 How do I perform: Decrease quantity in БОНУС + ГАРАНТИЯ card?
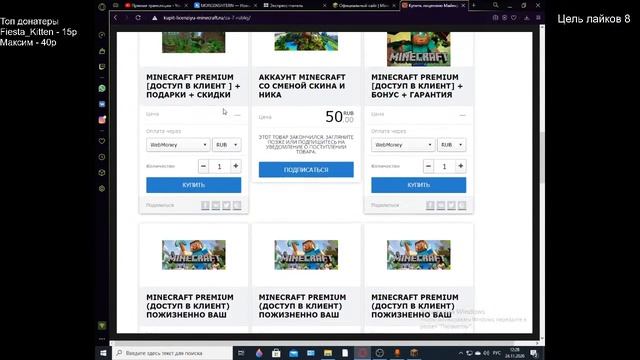(428, 166)
